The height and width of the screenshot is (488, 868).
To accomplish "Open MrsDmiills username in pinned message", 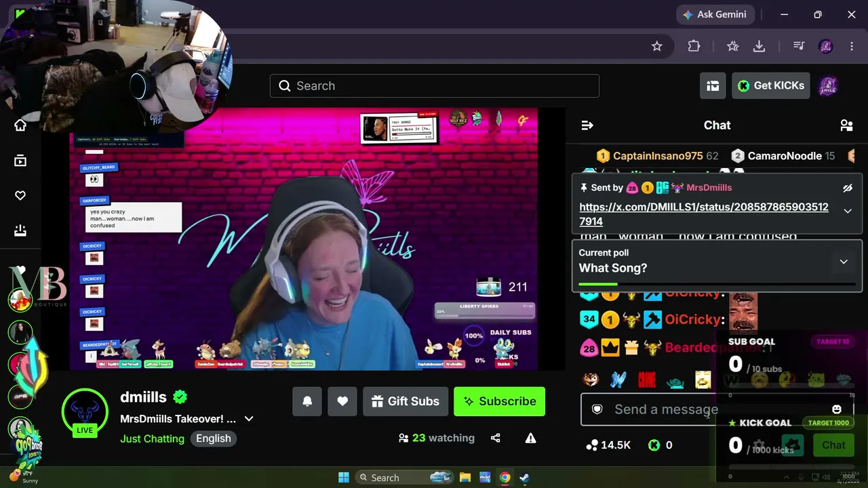I will [709, 188].
